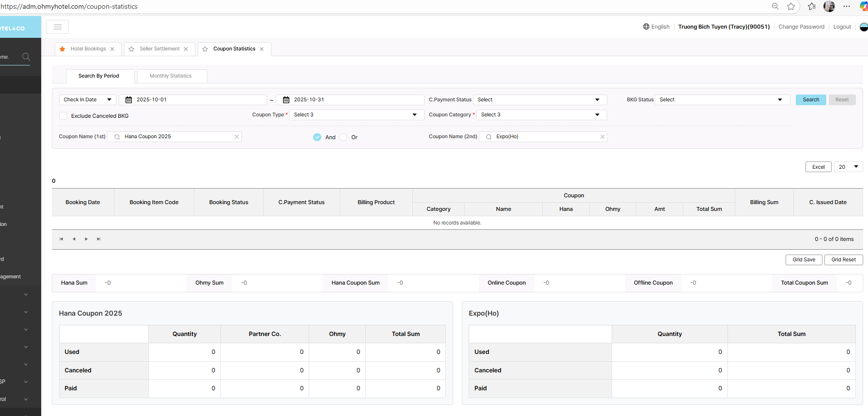The height and width of the screenshot is (416, 868).
Task: Switch to the Monthly Statistics tab
Action: click(171, 76)
